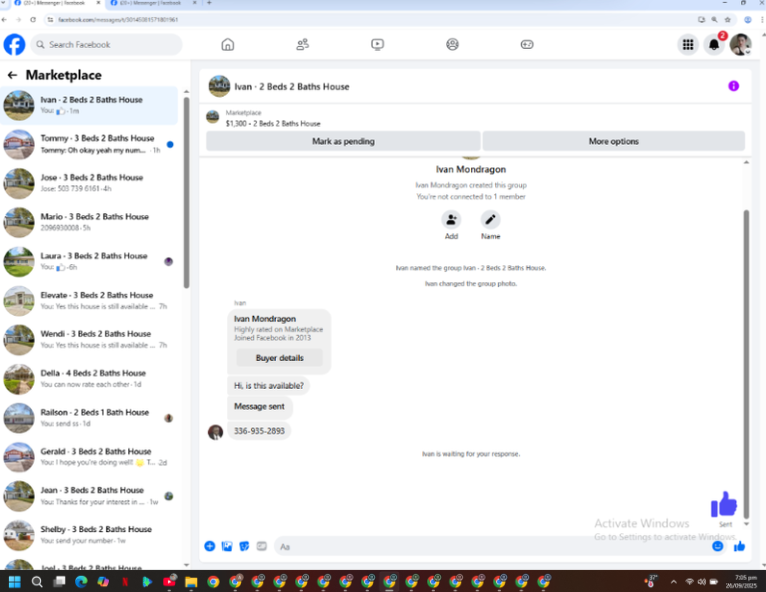Bookmark this page with star icon
Screen dimensions: 766x592
[727, 20]
